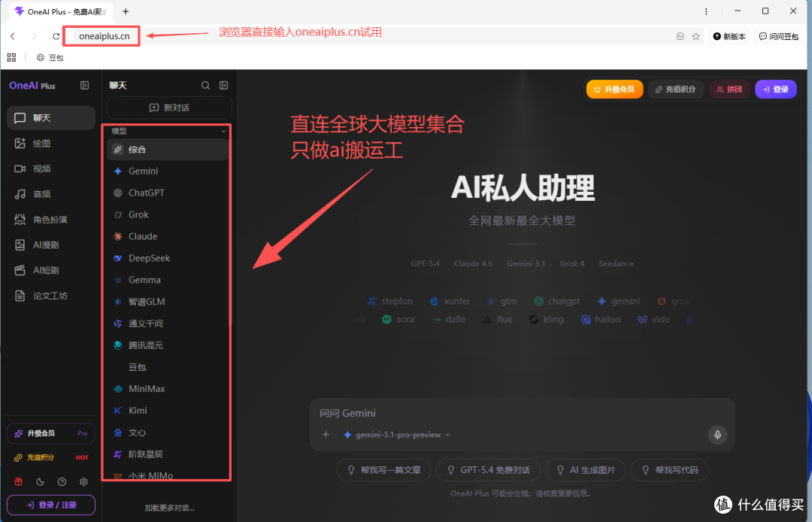This screenshot has width=812, height=522.
Task: Select Gemma in the model list
Action: (168, 280)
